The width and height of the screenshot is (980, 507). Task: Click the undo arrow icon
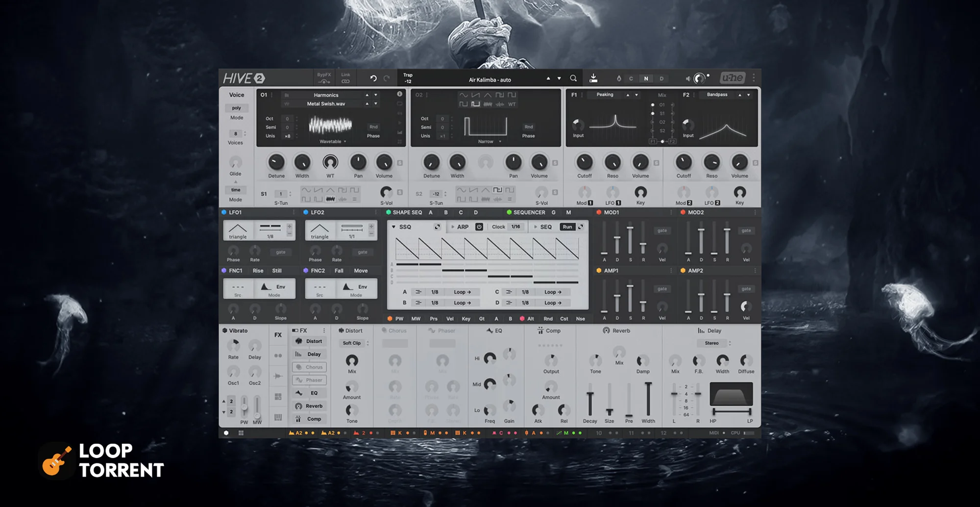click(x=373, y=78)
